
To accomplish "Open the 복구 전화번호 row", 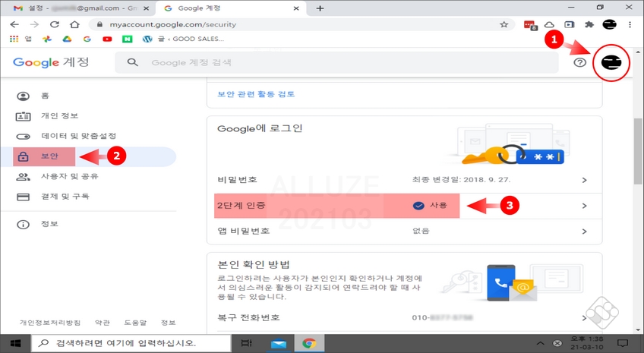I will coord(405,317).
